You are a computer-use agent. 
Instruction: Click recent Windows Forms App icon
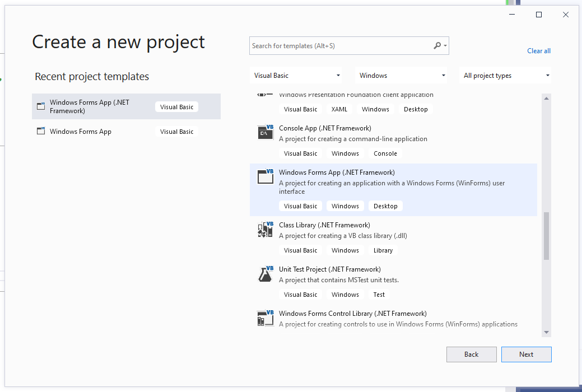point(40,132)
